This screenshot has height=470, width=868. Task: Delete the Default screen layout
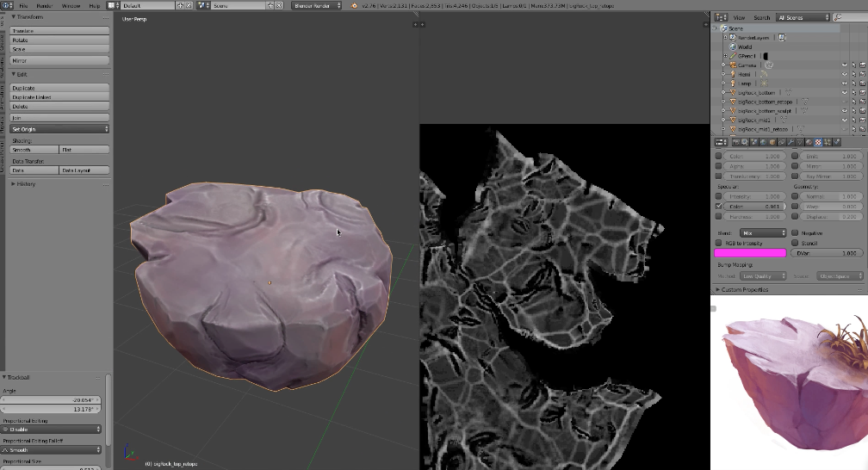click(x=189, y=5)
